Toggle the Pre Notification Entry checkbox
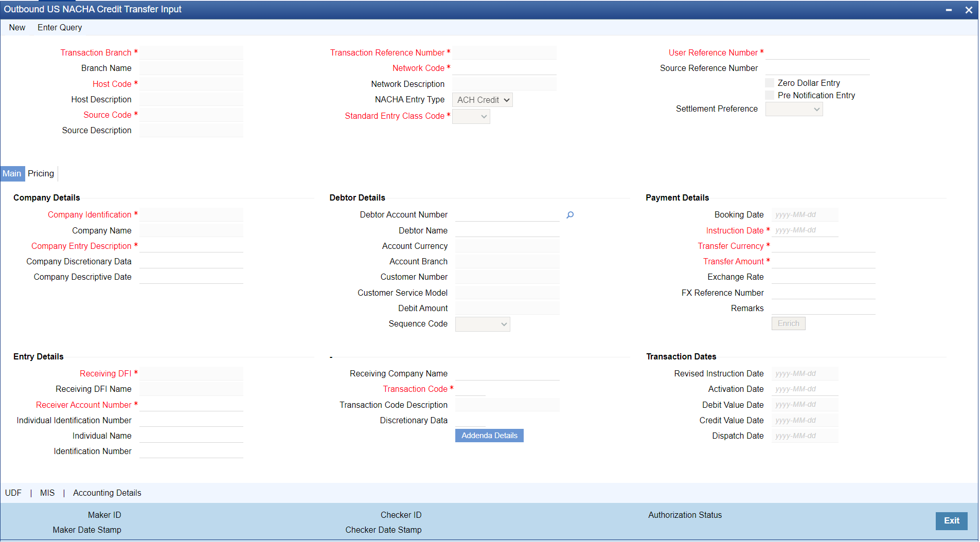 [x=770, y=95]
